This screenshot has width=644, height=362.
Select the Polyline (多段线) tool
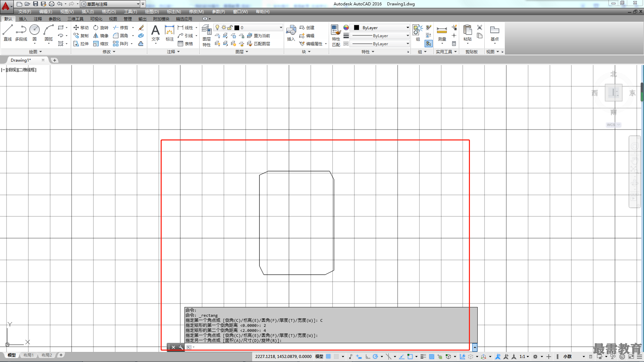21,33
